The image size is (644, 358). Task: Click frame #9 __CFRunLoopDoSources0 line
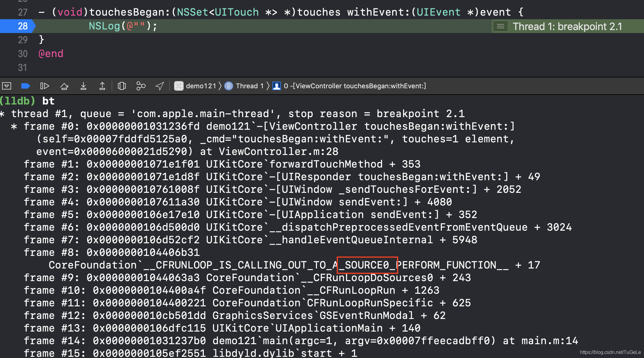[247, 278]
